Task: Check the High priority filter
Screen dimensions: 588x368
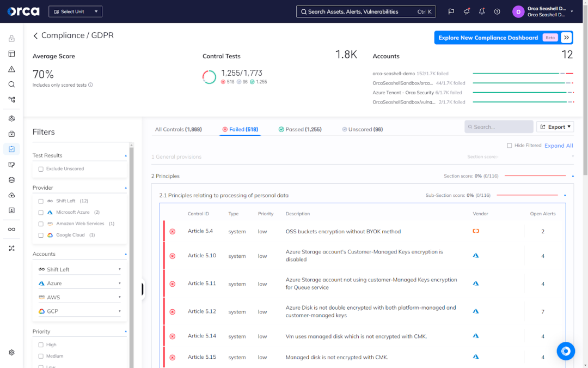Action: (x=41, y=345)
